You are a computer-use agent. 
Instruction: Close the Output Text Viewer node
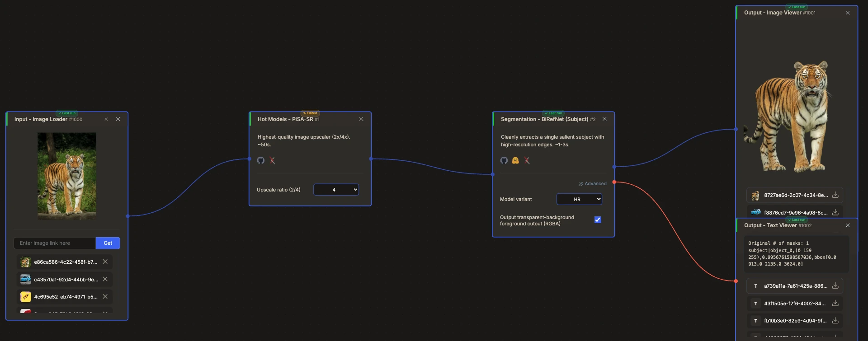point(848,225)
